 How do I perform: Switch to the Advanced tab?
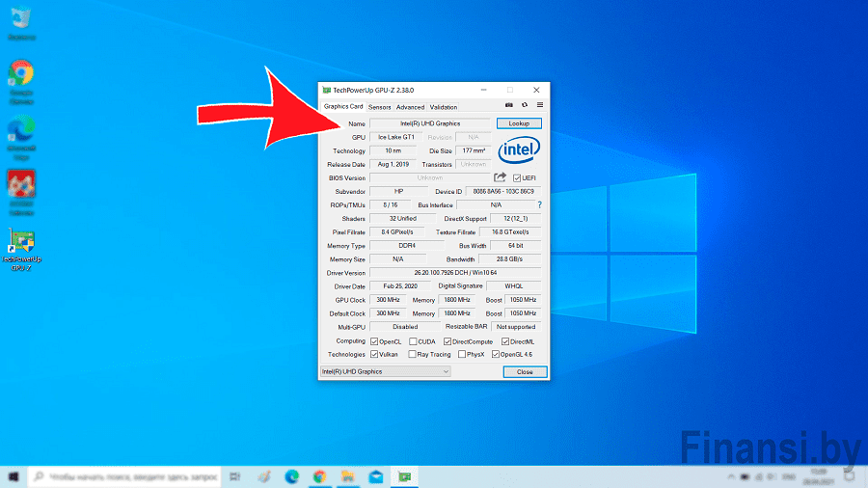pyautogui.click(x=410, y=107)
